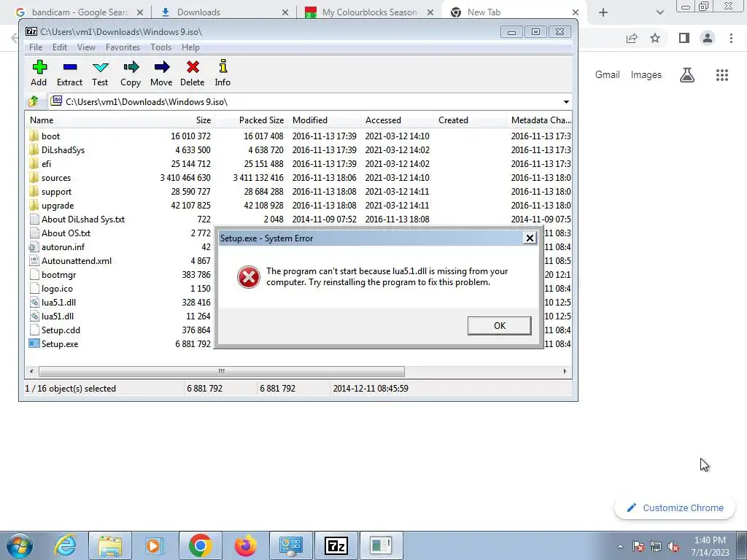
Task: Select the lua51.dll file
Action: pos(52,316)
